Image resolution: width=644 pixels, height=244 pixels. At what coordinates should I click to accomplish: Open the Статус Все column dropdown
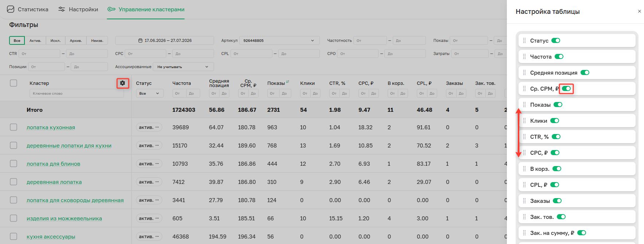click(150, 93)
